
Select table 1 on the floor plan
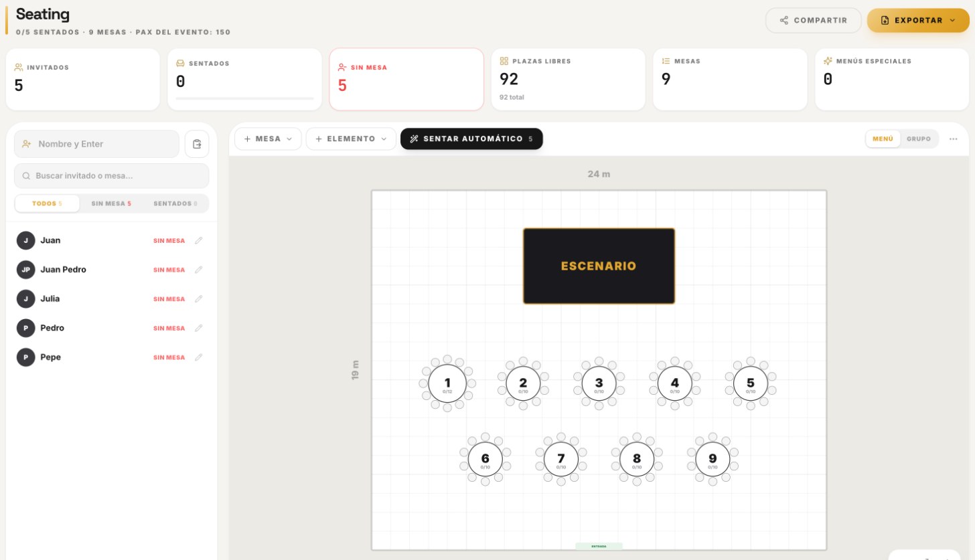pyautogui.click(x=447, y=383)
